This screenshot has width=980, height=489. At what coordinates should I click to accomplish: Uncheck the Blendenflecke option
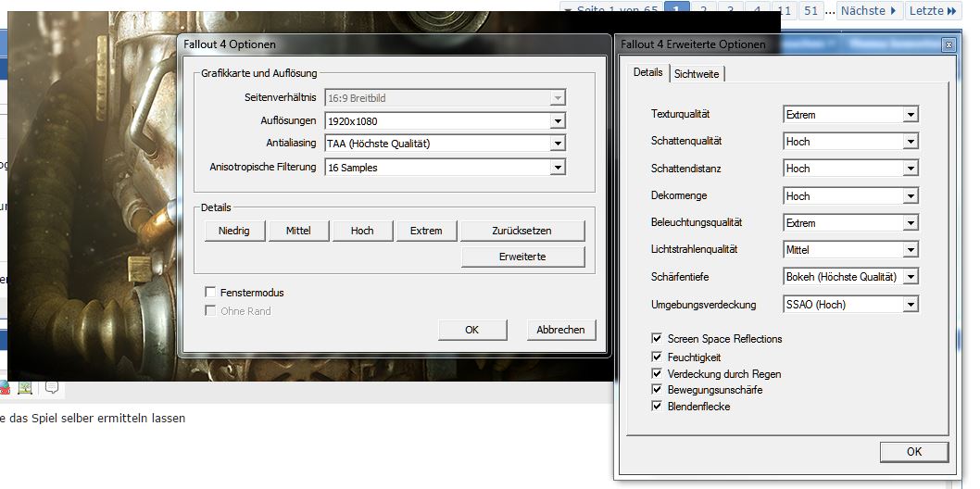coord(656,406)
